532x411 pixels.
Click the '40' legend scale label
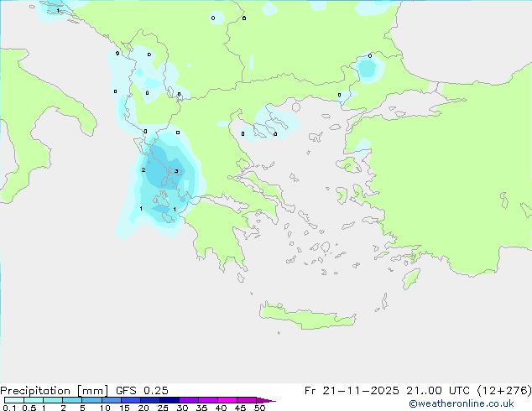click(x=221, y=408)
